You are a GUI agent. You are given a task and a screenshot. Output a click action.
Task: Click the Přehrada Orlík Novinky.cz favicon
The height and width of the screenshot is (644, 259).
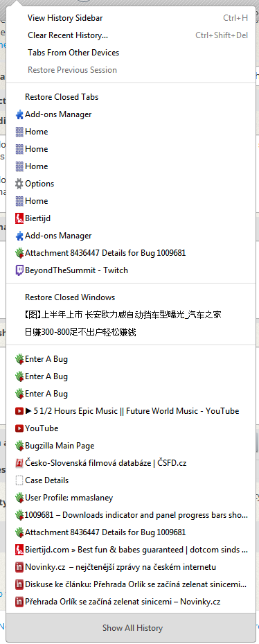point(19,602)
